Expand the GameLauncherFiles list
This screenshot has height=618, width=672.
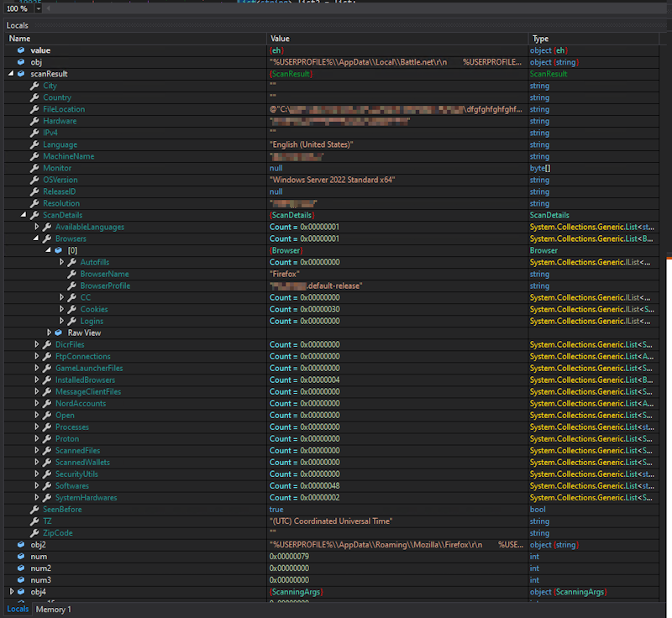(x=36, y=368)
